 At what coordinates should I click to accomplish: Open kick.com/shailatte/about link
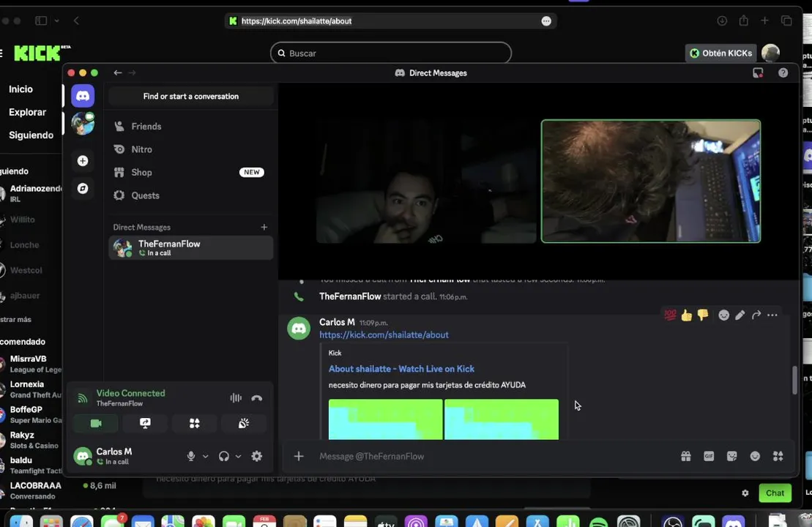click(384, 335)
